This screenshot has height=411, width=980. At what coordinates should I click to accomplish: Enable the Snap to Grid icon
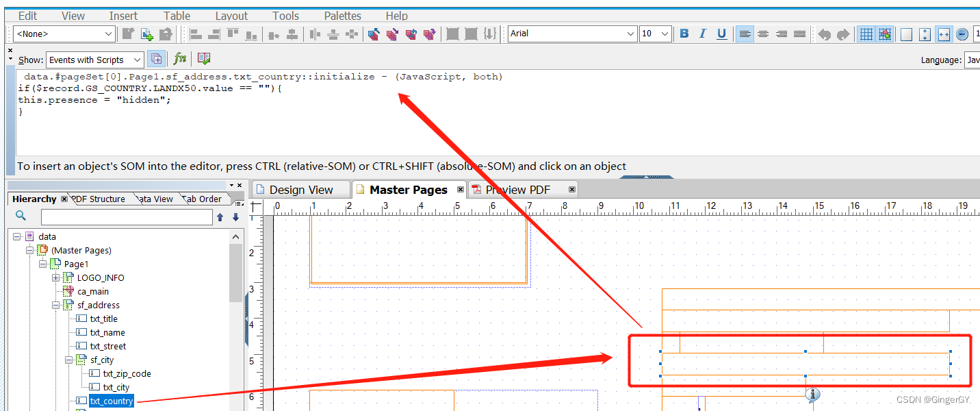885,33
